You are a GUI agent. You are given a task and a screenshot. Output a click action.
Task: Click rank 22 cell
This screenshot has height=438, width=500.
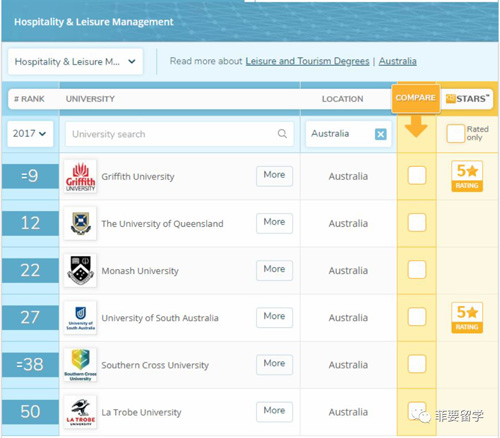click(x=30, y=270)
